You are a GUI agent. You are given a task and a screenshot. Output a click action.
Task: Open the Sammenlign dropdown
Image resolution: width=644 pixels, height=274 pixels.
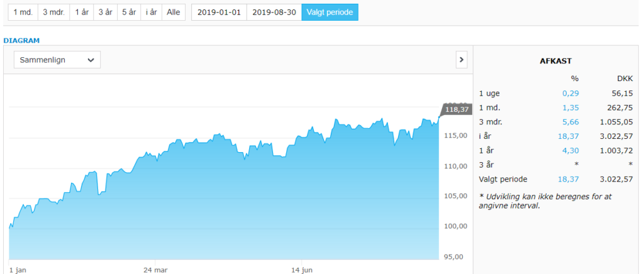click(x=57, y=60)
